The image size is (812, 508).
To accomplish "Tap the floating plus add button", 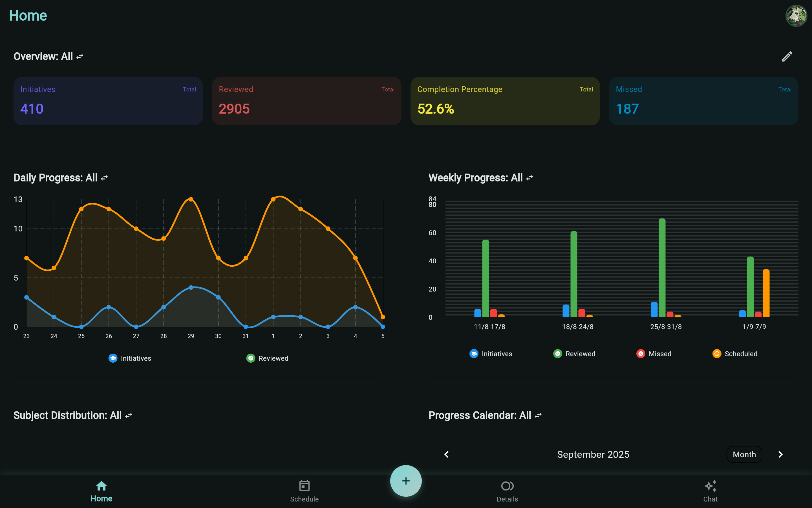I will coord(406,481).
